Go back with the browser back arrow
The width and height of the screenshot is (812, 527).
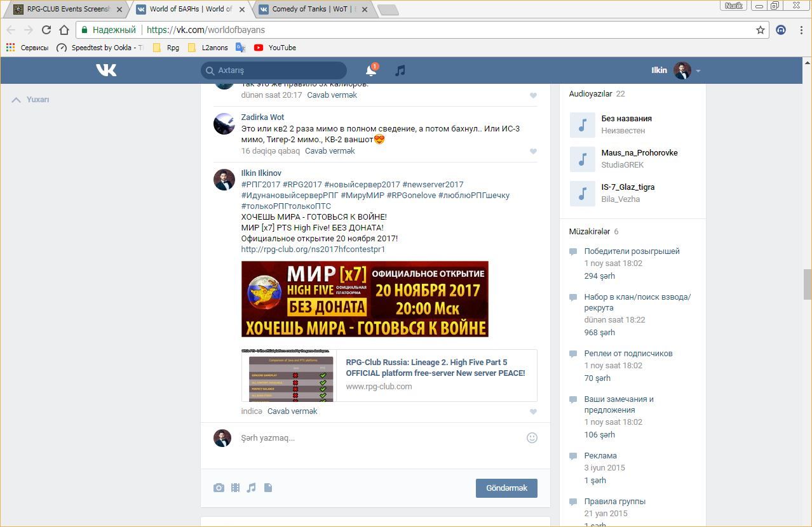tap(11, 30)
